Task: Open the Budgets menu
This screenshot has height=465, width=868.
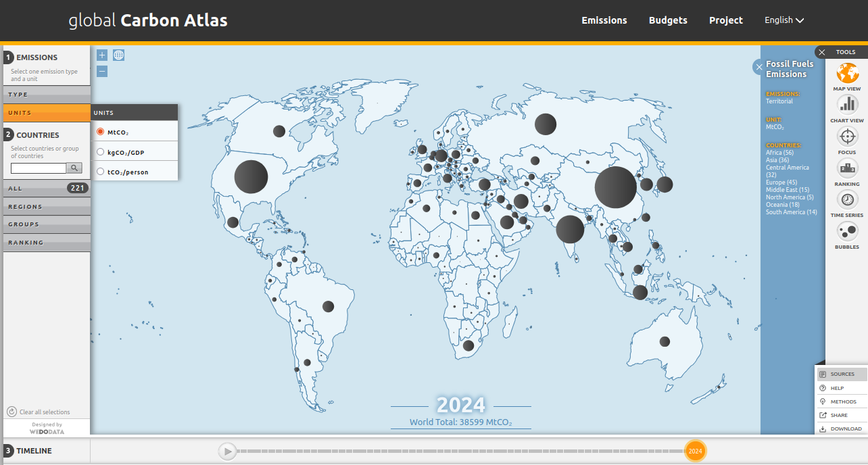Action: pos(668,20)
